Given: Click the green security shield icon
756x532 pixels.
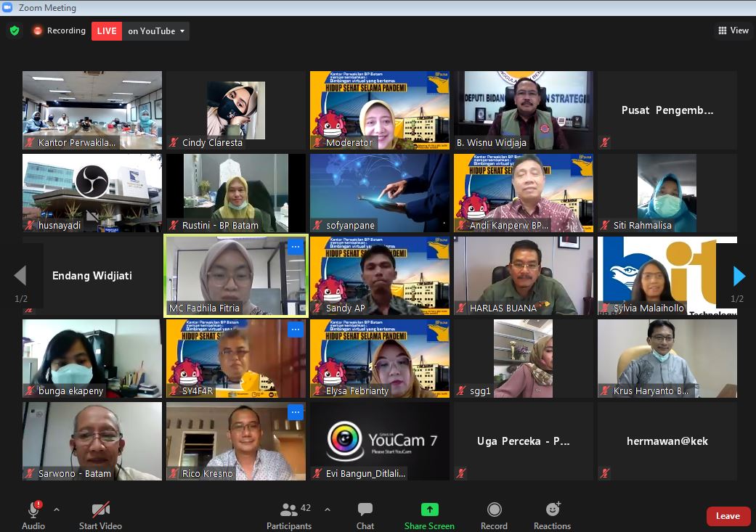Looking at the screenshot, I should tap(15, 30).
